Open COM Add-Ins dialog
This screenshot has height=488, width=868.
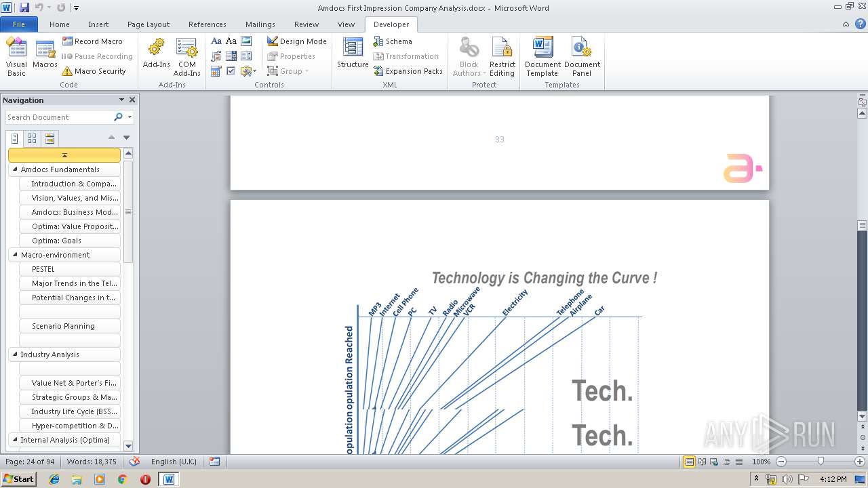186,57
